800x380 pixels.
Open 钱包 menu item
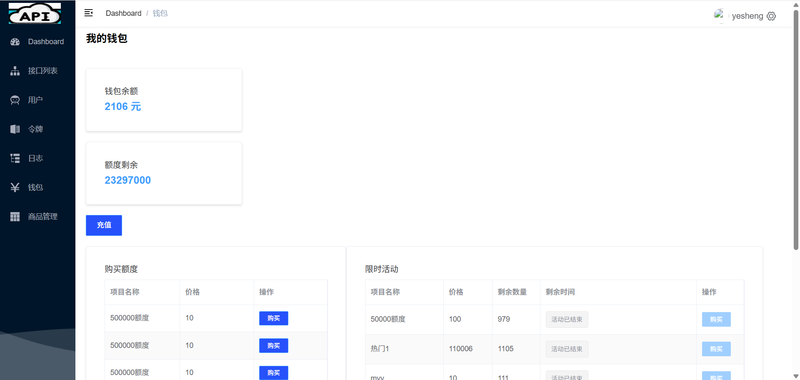pyautogui.click(x=38, y=187)
